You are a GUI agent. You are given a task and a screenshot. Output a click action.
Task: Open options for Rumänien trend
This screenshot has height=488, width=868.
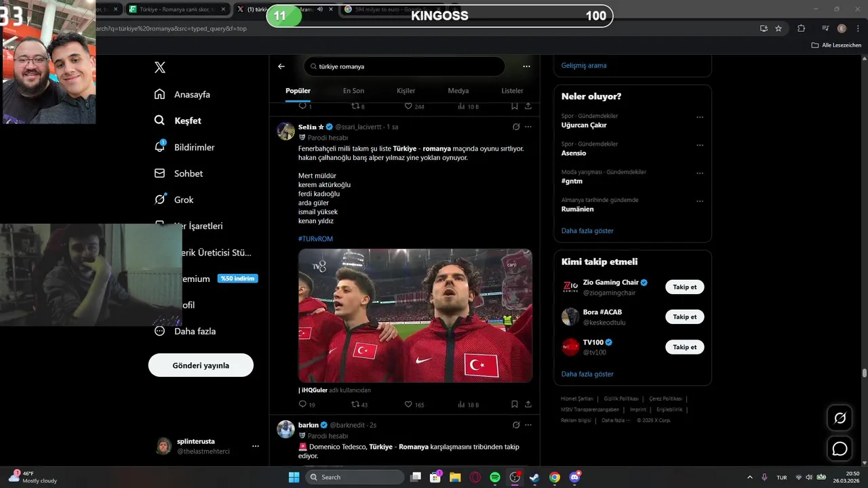click(700, 201)
